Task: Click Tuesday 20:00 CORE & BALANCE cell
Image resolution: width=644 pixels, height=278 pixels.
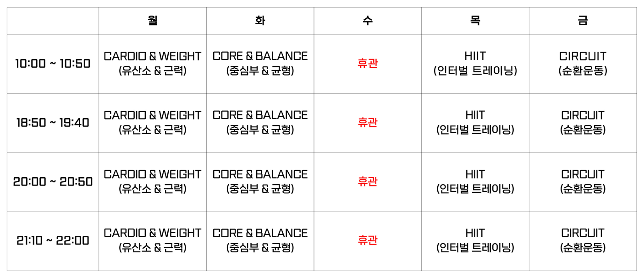Action: [260, 182]
